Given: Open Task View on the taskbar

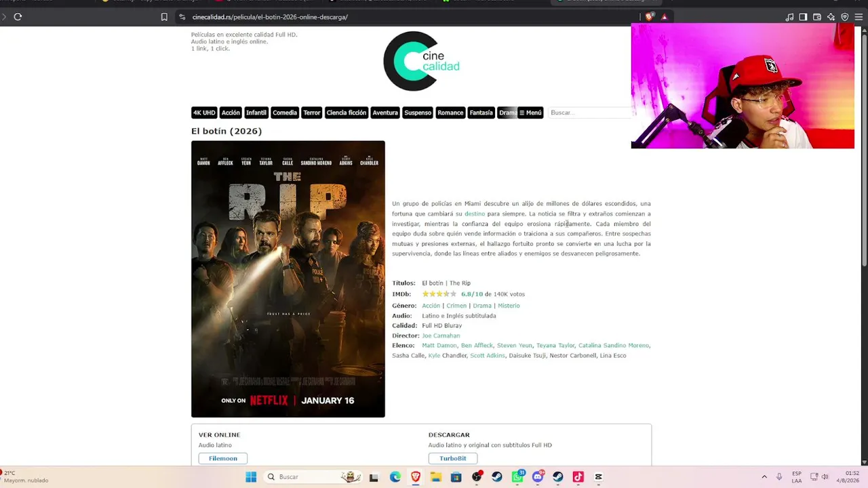Looking at the screenshot, I should (x=374, y=477).
